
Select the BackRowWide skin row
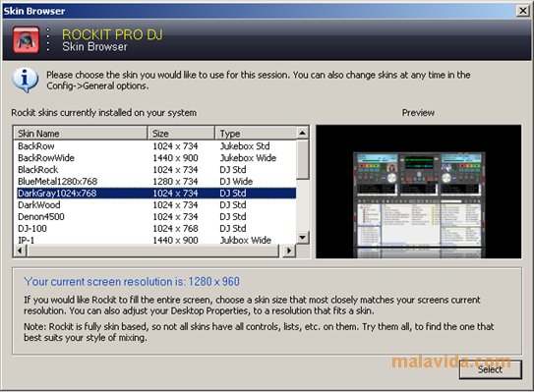pos(156,158)
